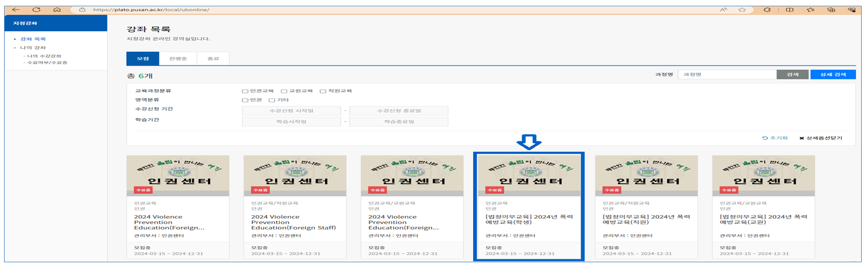Enable the 기타 area checkbox

[x=272, y=100]
